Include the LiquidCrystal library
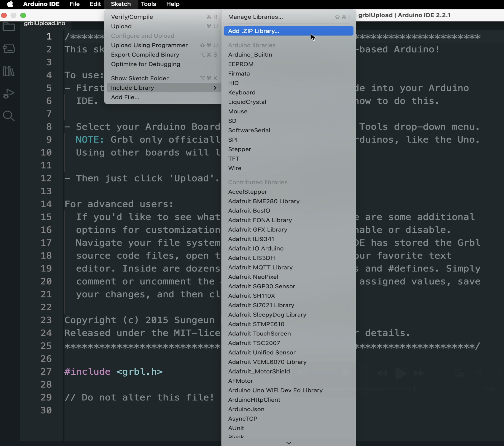Image resolution: width=504 pixels, height=446 pixels. [288, 102]
